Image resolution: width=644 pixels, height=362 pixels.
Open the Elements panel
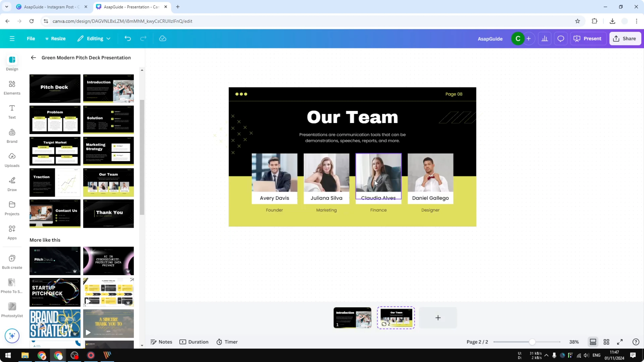coord(12,87)
